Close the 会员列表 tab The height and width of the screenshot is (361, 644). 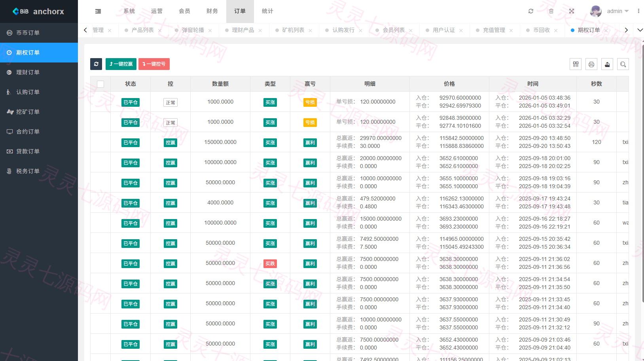[x=411, y=30]
